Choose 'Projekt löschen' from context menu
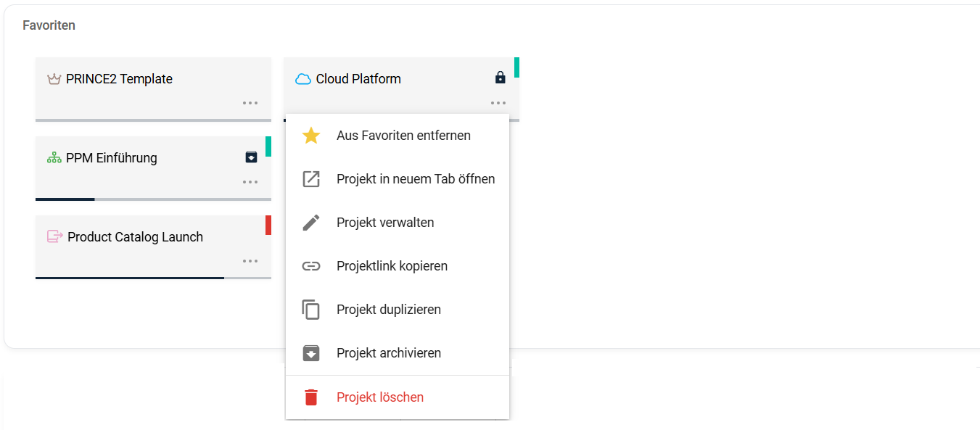The height and width of the screenshot is (430, 980). 379,397
